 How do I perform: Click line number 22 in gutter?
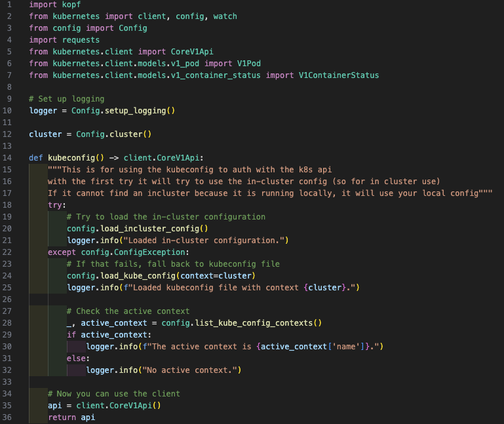coord(7,252)
